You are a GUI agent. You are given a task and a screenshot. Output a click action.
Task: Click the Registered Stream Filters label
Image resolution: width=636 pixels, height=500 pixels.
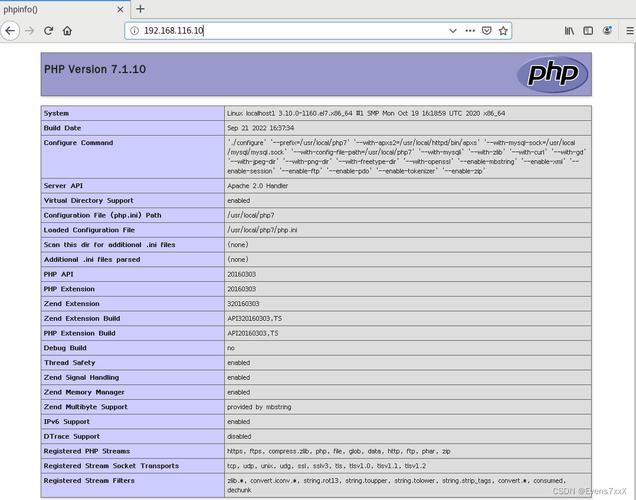tap(89, 481)
